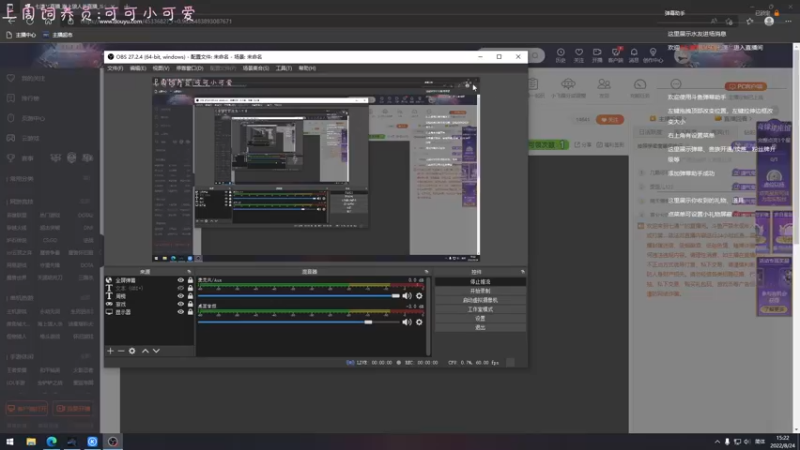800x450 pixels.
Task: Click orange 关注 follow button on Douyu page
Action: pyautogui.click(x=610, y=119)
